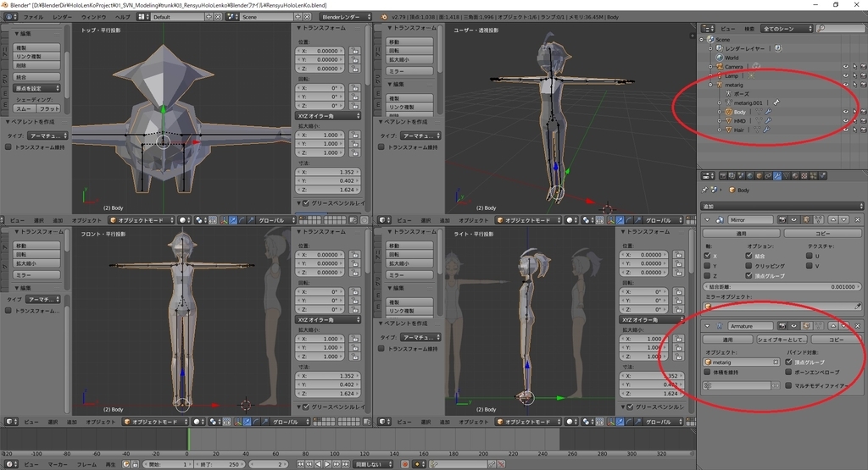Open the 追加 modifier dropdown
This screenshot has height=470, width=868.
click(x=782, y=207)
